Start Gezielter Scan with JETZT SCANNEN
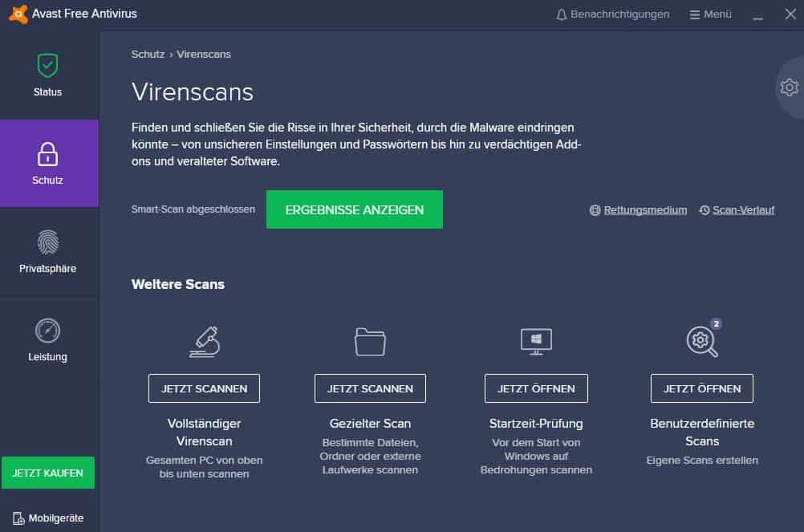This screenshot has width=804, height=532. coord(370,388)
